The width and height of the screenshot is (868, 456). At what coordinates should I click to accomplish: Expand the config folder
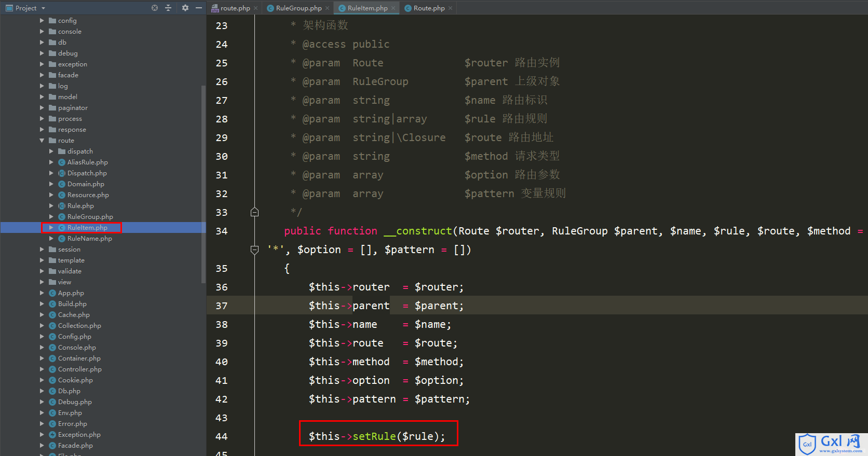(x=42, y=21)
